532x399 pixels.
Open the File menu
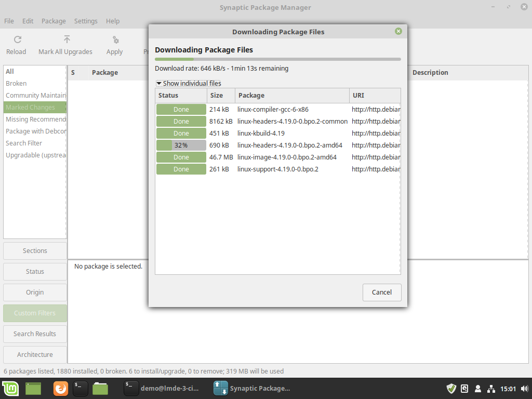click(9, 21)
